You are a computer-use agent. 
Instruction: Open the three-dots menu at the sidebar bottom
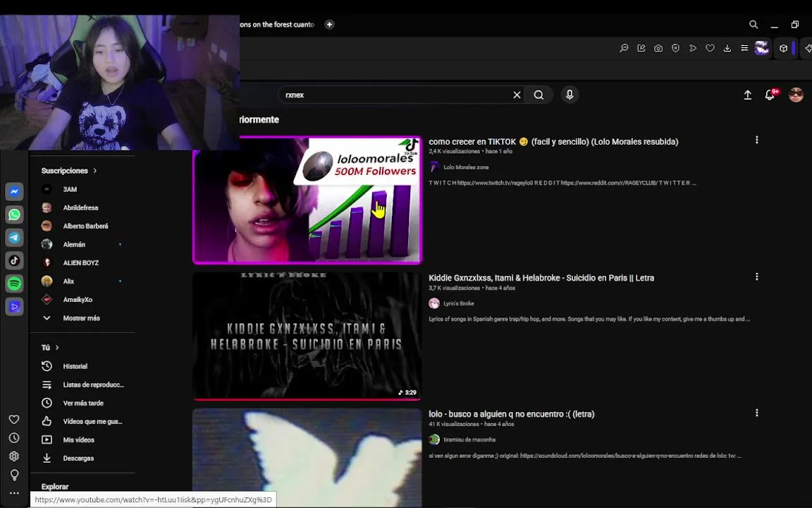pos(14,493)
